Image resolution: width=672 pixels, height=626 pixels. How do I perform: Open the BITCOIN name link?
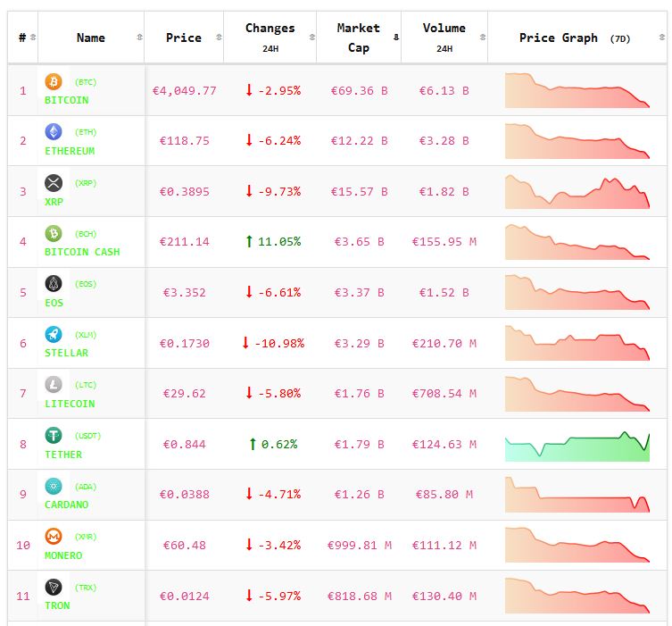[67, 100]
